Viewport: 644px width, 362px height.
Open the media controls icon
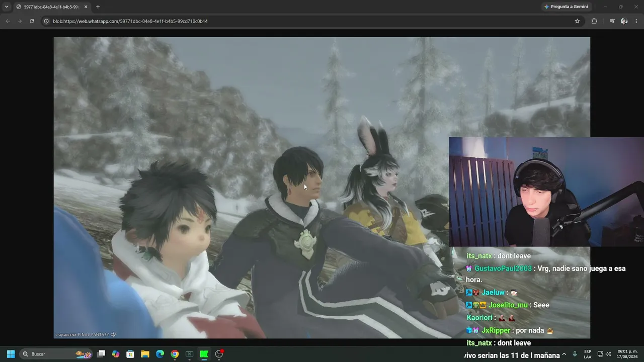(x=612, y=21)
